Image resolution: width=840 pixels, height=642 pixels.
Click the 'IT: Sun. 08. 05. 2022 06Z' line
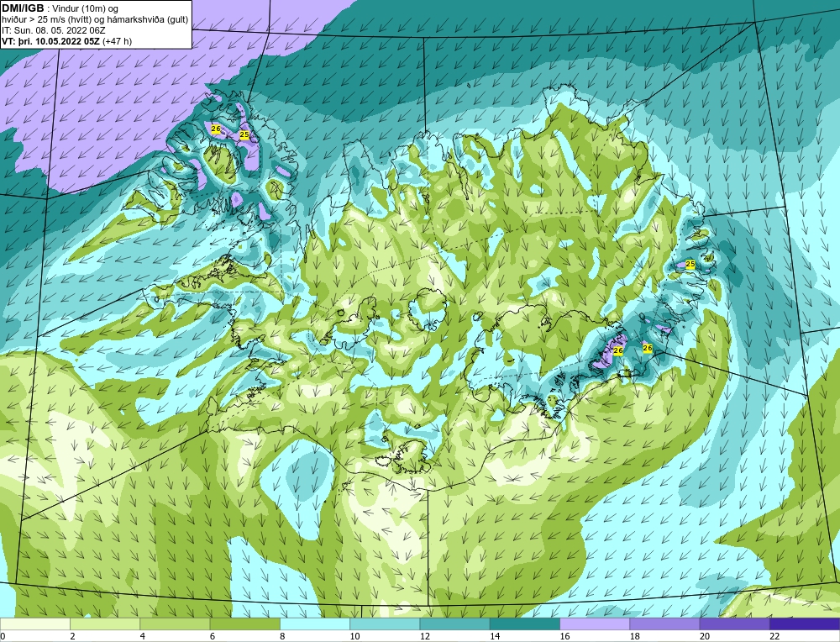tap(53, 30)
